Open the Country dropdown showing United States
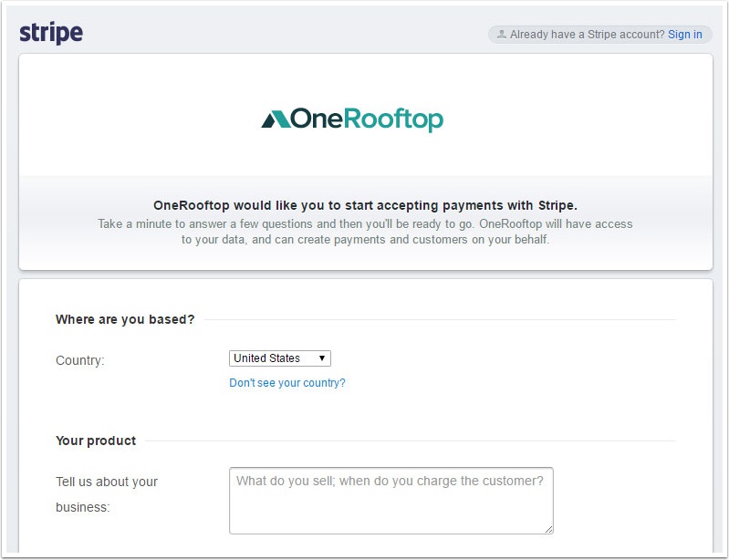This screenshot has height=560, width=729. (280, 358)
